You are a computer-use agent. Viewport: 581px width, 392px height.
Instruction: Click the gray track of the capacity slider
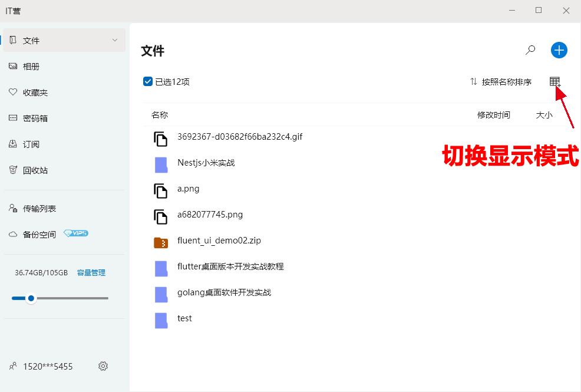[x=72, y=298]
